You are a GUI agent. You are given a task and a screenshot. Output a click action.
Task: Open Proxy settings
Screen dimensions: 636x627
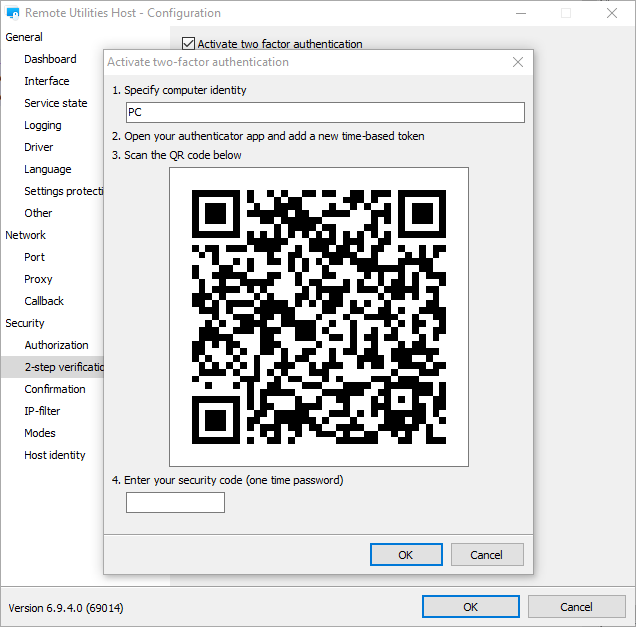pyautogui.click(x=38, y=279)
